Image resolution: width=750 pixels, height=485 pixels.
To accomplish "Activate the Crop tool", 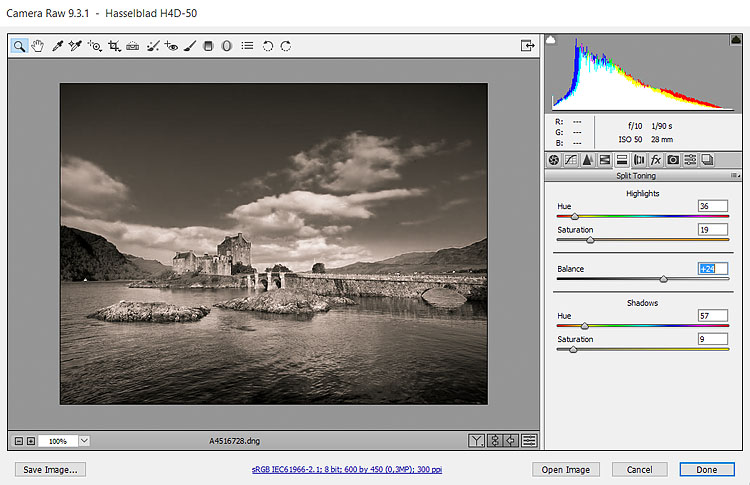I will 114,46.
